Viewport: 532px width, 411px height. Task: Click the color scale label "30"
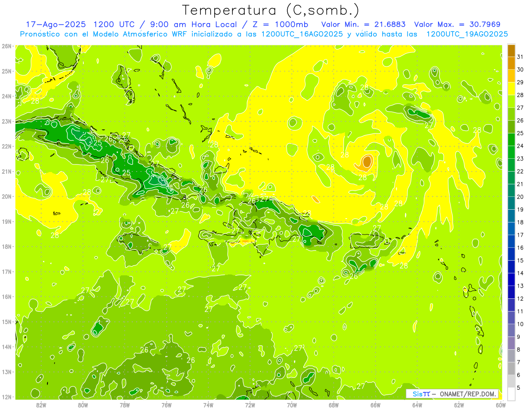(x=520, y=70)
